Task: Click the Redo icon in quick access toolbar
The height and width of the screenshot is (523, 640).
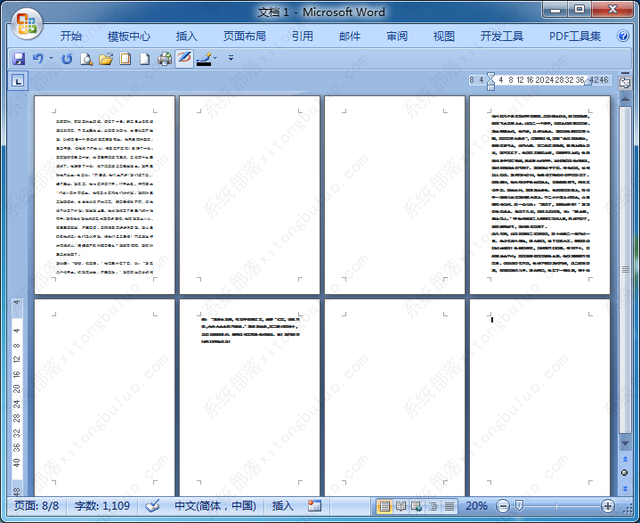Action: click(67, 59)
